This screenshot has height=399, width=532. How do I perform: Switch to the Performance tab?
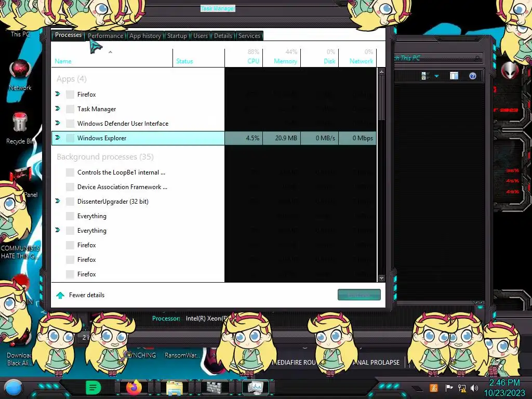tap(105, 36)
